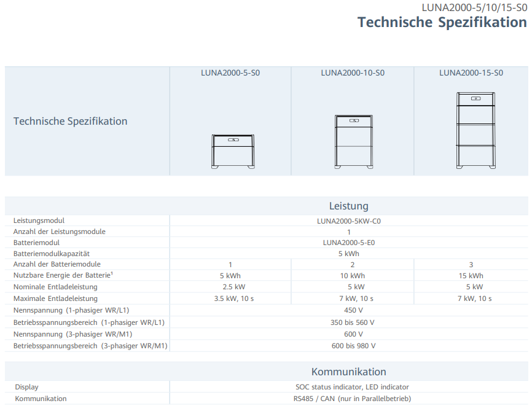This screenshot has width=532, height=406.
Task: Click the LUNA2000-15-S0 three-module battery image
Action: point(475,130)
